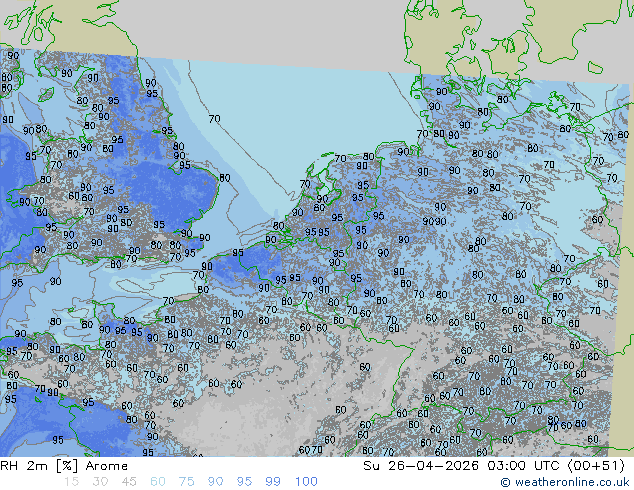Viewport: 634px width, 490px height.
Task: Click the light blue legend value 60 below the title
Action: coord(158,482)
